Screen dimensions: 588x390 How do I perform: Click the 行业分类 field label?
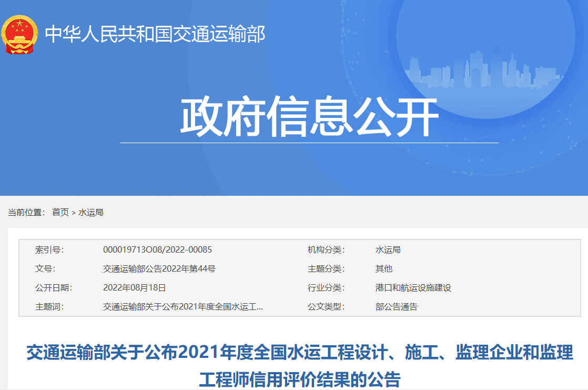point(326,287)
